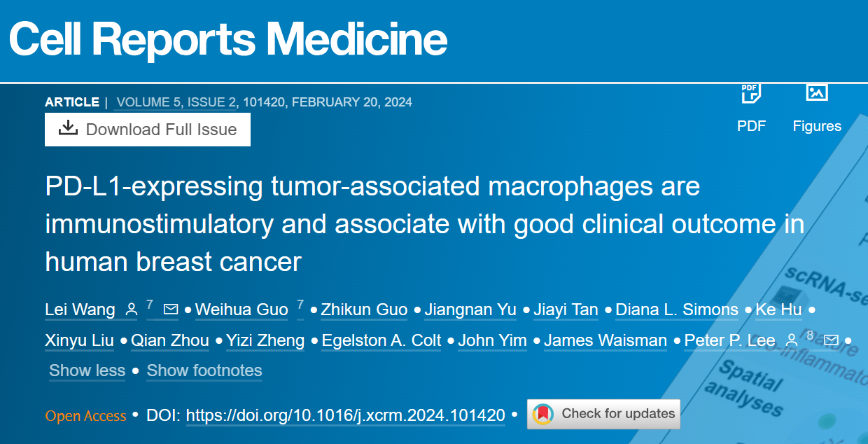Click the Open Access label
The width and height of the screenshot is (868, 444).
(x=86, y=416)
